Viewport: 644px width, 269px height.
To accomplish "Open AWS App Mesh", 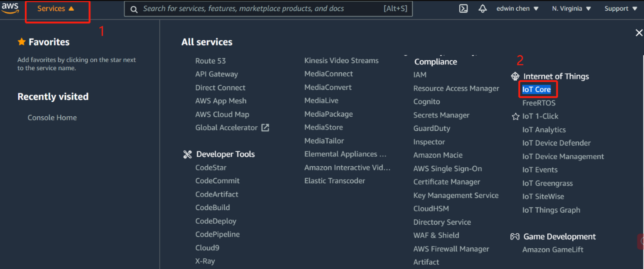I will [221, 101].
